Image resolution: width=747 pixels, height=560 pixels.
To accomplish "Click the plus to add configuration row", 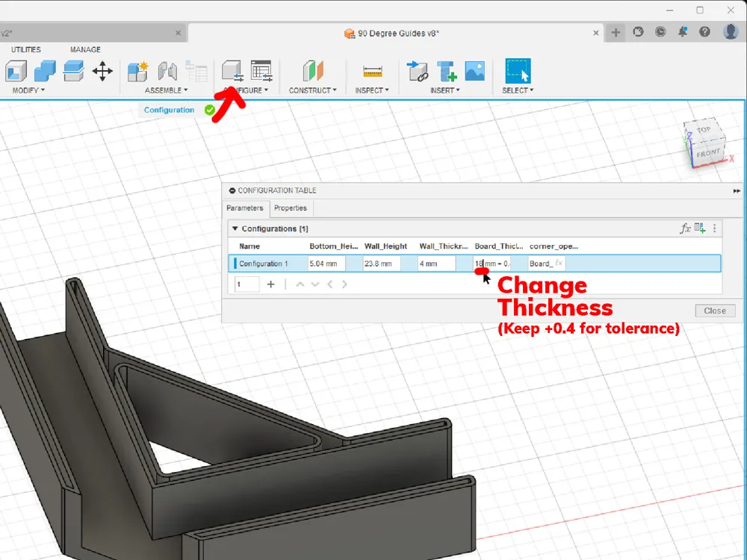I will pos(270,284).
